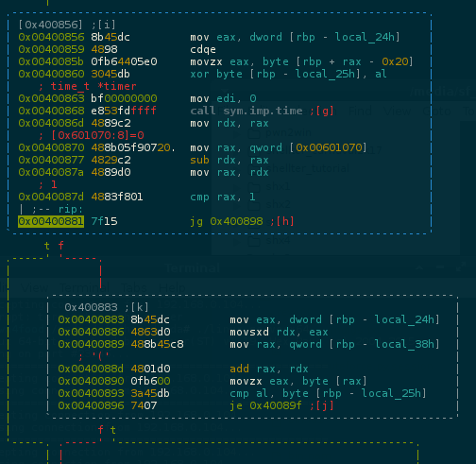Select the 'movzx eax, byte [rax]' line
Viewport: 476px width, 464px height.
point(212,381)
